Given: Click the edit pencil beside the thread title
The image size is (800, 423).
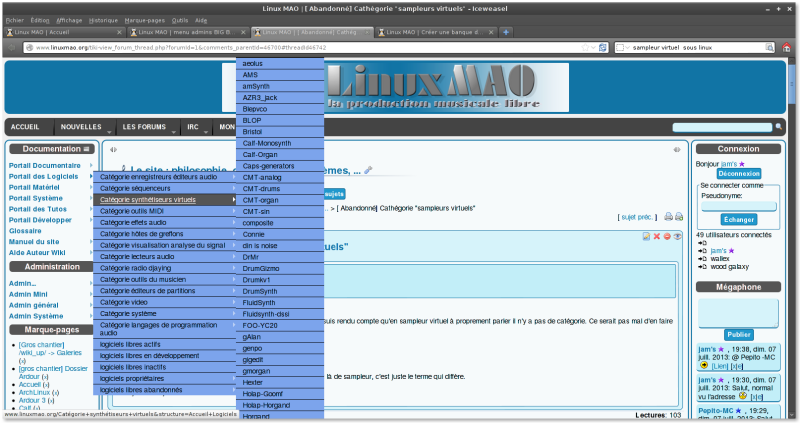Looking at the screenshot, I should pyautogui.click(x=368, y=170).
